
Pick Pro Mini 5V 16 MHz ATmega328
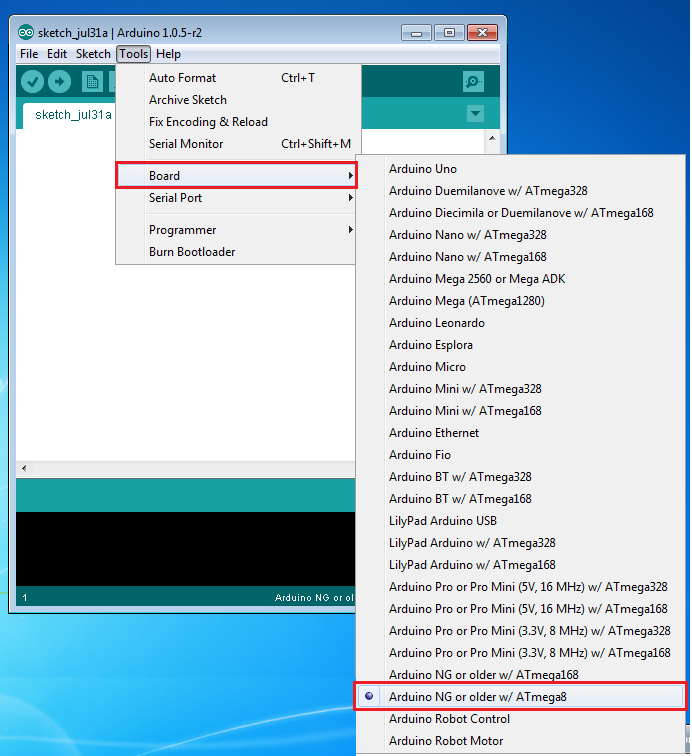point(520,587)
